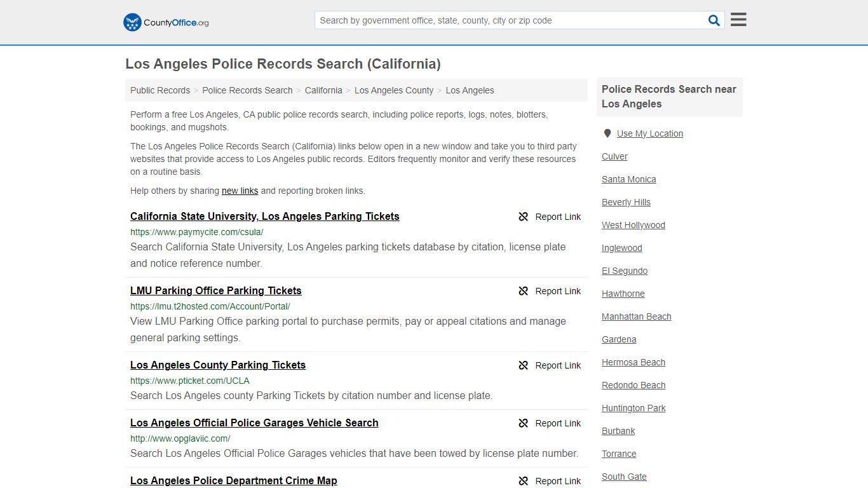Open the opglaviic.com URL

pyautogui.click(x=180, y=438)
